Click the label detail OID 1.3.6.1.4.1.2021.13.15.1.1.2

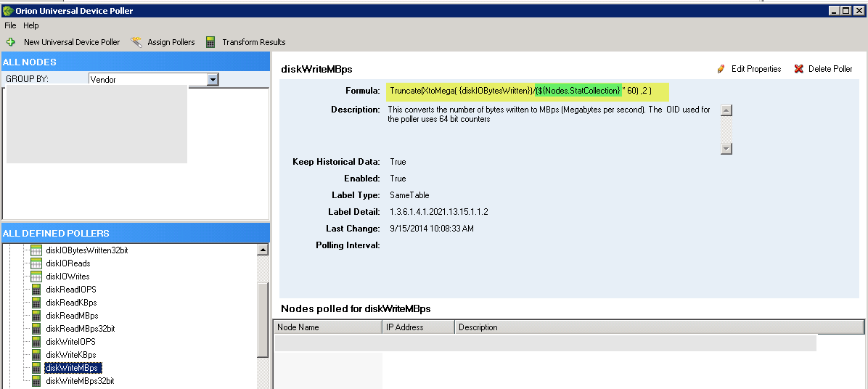[x=438, y=212]
